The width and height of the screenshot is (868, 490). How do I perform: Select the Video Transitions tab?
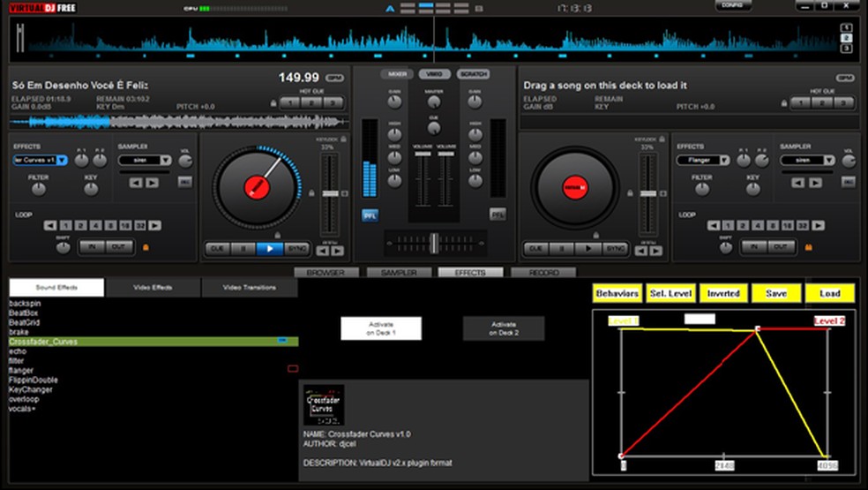[249, 288]
